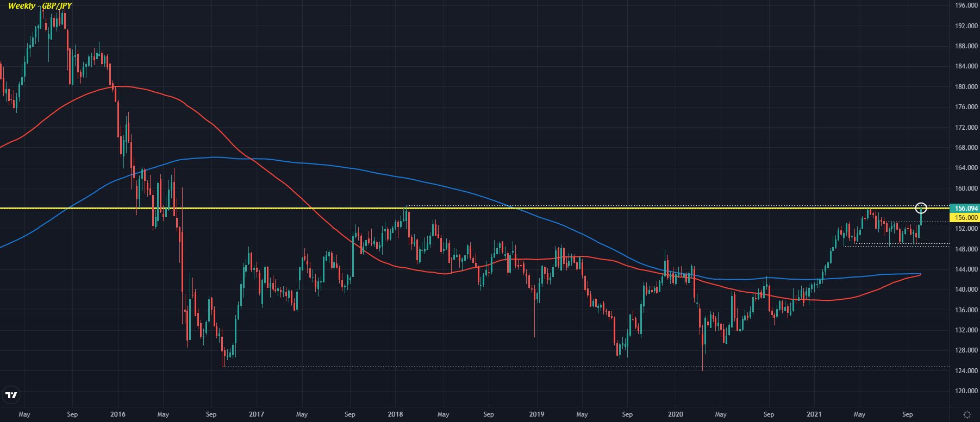This screenshot has height=422, width=980.
Task: Click the 160.000 price axis label
Action: (x=966, y=188)
